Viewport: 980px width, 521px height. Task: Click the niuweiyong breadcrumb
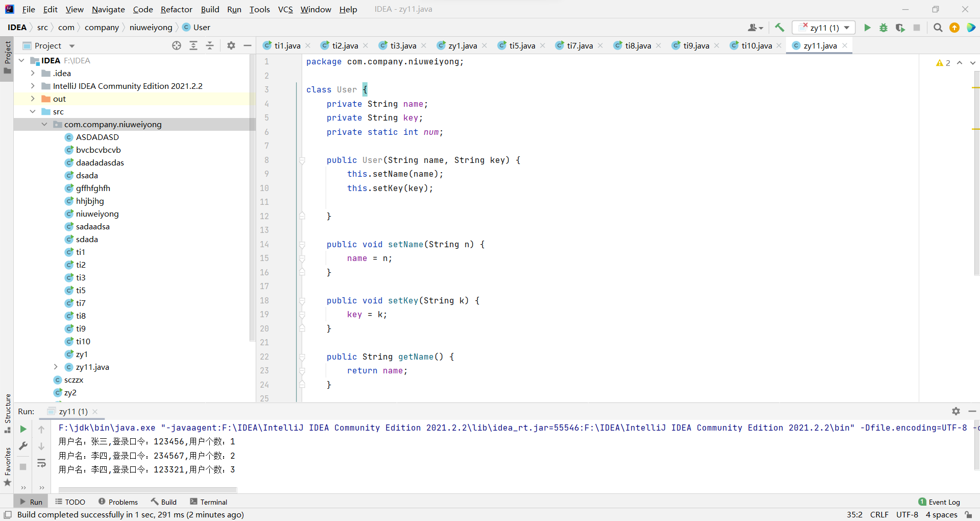151,28
